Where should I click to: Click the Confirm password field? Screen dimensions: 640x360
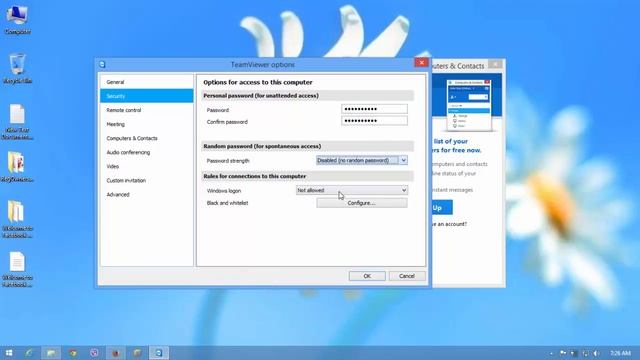pos(374,121)
